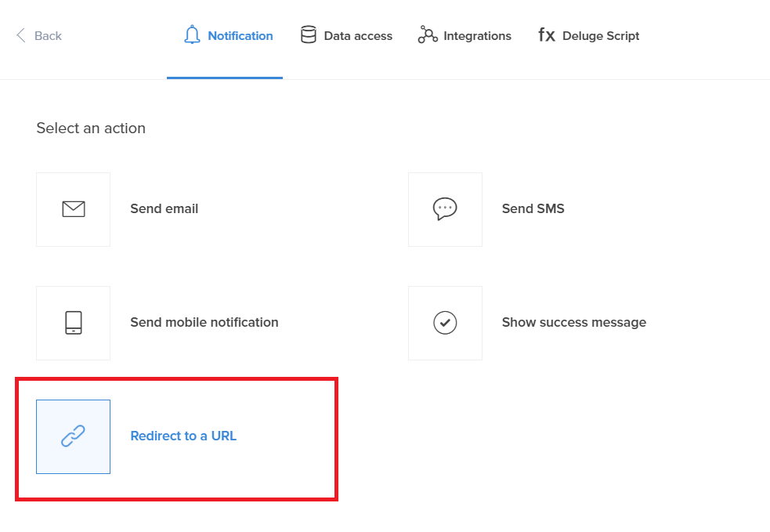Select the mobile notification phone icon
770x532 pixels.
(x=73, y=324)
